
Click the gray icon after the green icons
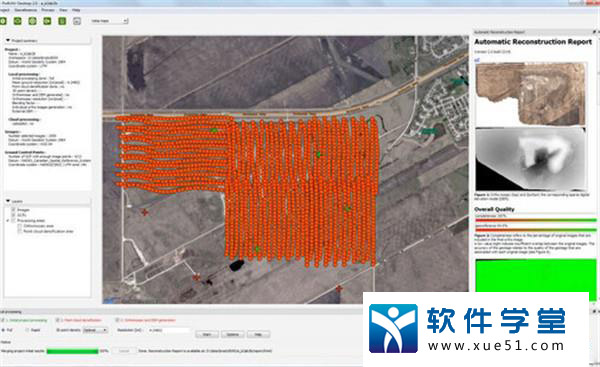77,21
